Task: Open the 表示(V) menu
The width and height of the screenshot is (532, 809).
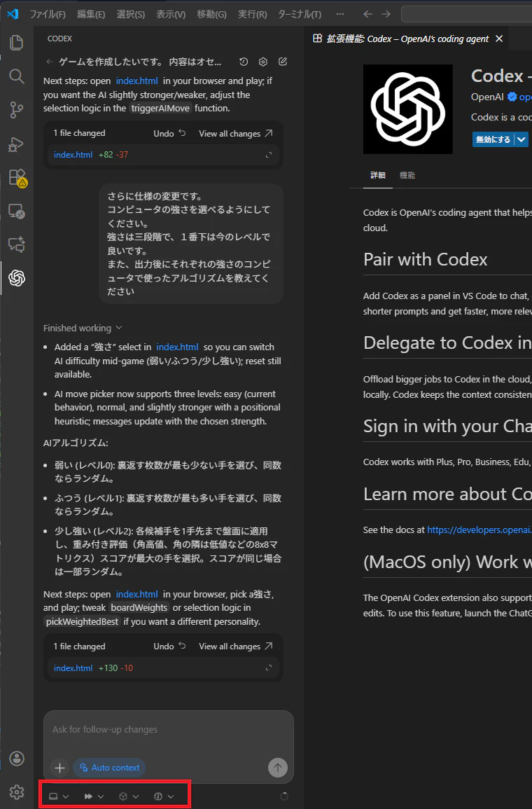Action: (171, 14)
